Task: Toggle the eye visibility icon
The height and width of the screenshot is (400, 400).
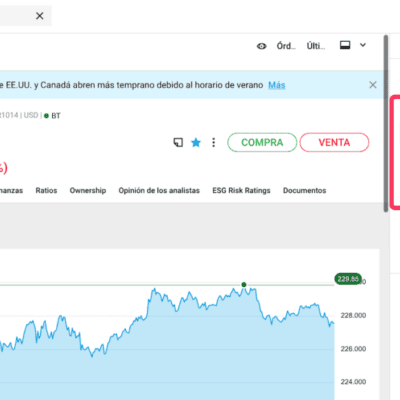Action: click(262, 46)
